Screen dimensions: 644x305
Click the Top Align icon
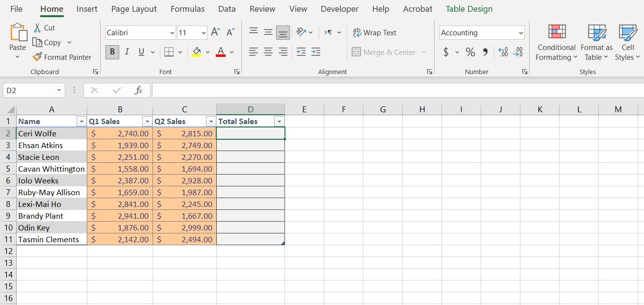[x=254, y=32]
